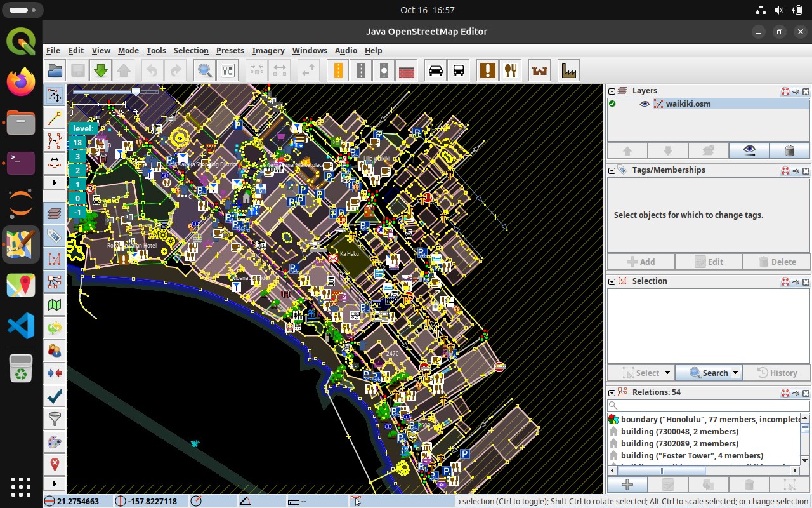Viewport: 812px width, 508px height.
Task: Activate the Draw nodes tool in left toolbar
Action: tap(55, 117)
